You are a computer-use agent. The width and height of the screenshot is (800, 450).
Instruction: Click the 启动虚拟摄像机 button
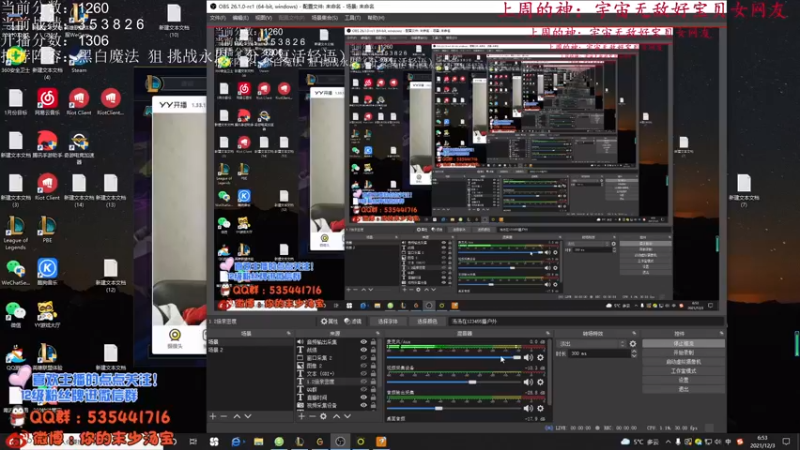click(x=683, y=362)
